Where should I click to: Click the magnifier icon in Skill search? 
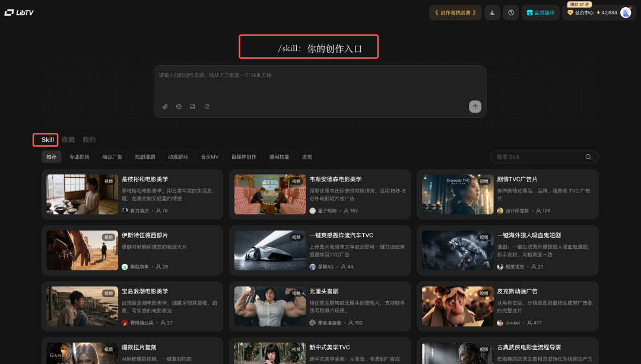pos(588,157)
